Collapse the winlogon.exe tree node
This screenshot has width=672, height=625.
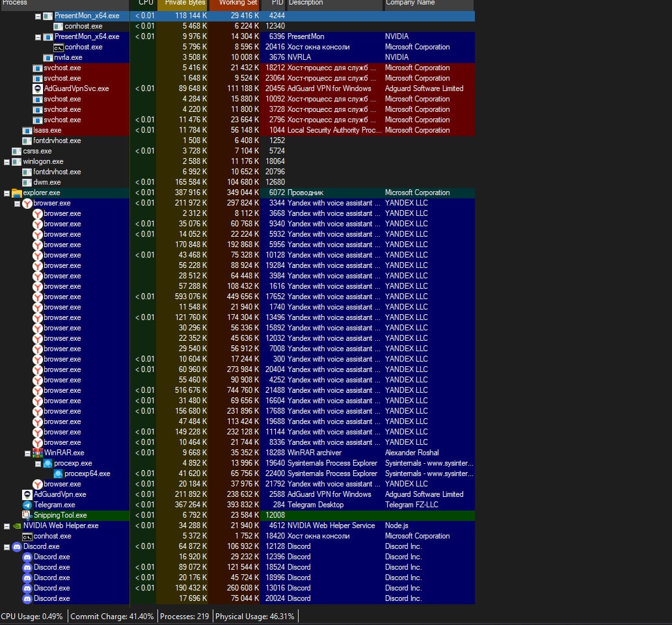[x=7, y=162]
